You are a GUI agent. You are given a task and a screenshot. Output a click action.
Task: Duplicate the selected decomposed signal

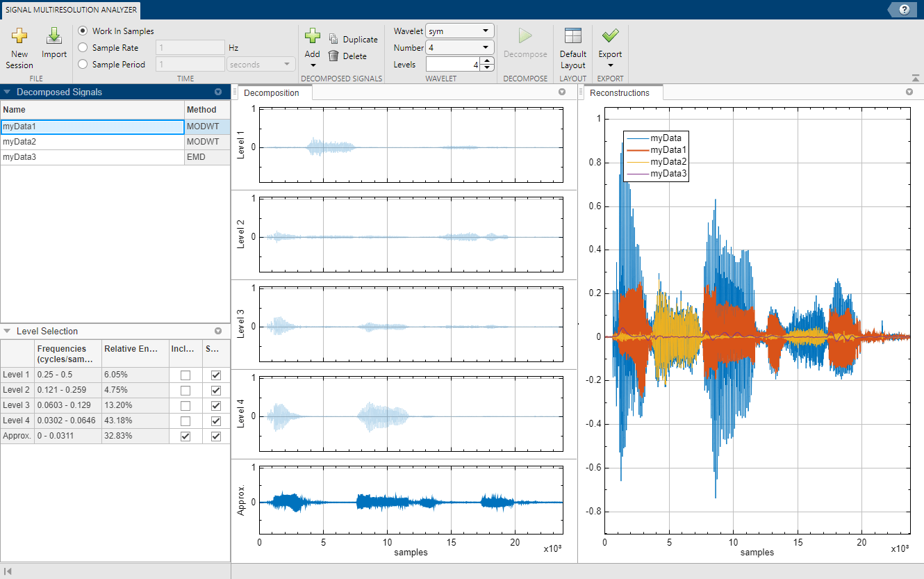[354, 40]
